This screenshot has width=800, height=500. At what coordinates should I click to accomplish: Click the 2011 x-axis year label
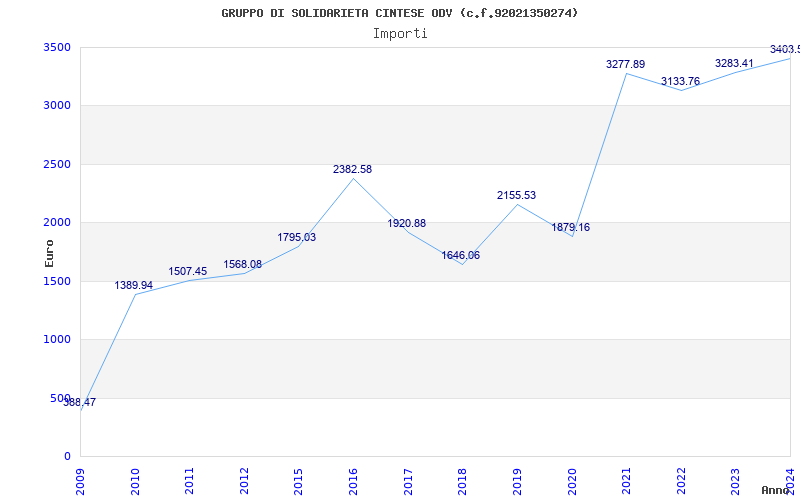(x=189, y=481)
